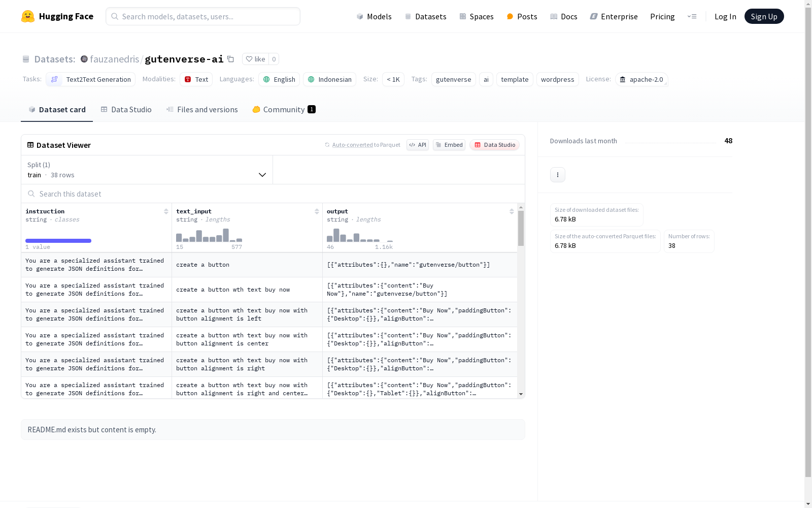Like the gutenverse-ai dataset

pyautogui.click(x=255, y=59)
